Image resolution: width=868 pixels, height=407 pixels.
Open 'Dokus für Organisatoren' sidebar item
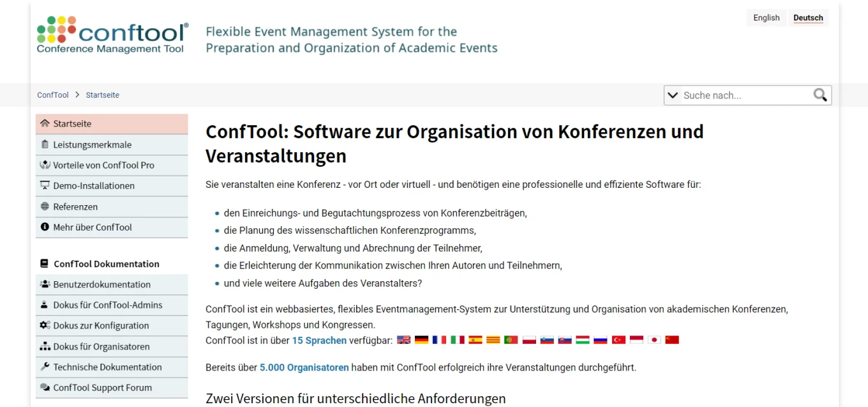[112, 346]
